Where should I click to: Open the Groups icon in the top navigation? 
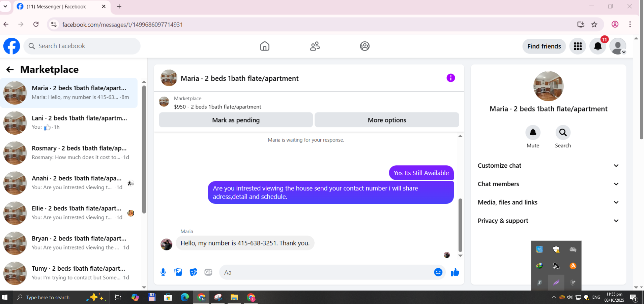[365, 46]
